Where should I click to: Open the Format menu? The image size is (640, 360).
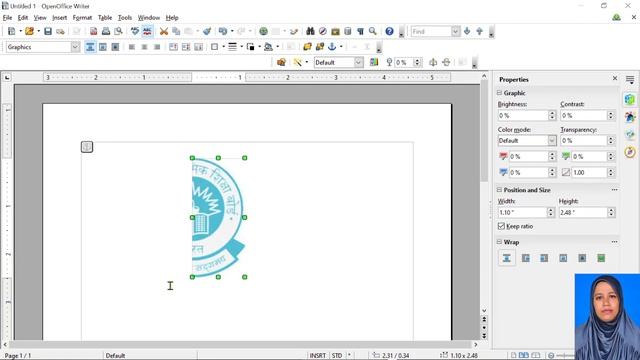pos(82,18)
